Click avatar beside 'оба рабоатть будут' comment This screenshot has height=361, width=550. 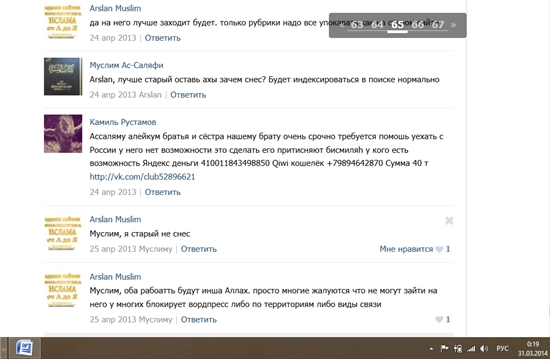[63, 290]
